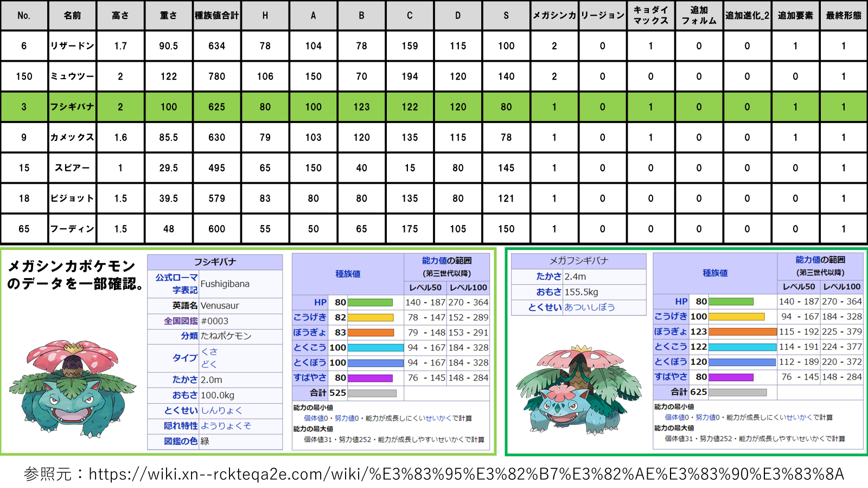Click the 図鑑の色 link
Screen dimensions: 868x488
181,441
